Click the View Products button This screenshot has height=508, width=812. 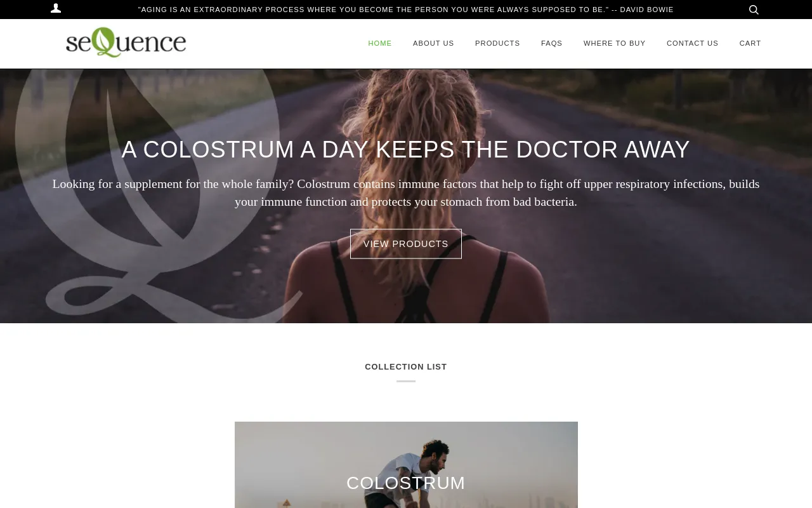tap(406, 244)
